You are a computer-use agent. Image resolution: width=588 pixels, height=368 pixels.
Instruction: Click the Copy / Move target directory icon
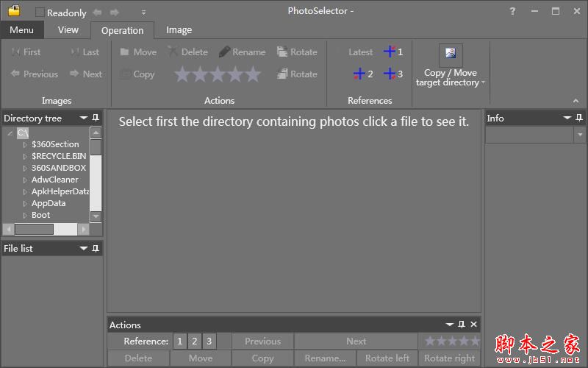tap(451, 55)
